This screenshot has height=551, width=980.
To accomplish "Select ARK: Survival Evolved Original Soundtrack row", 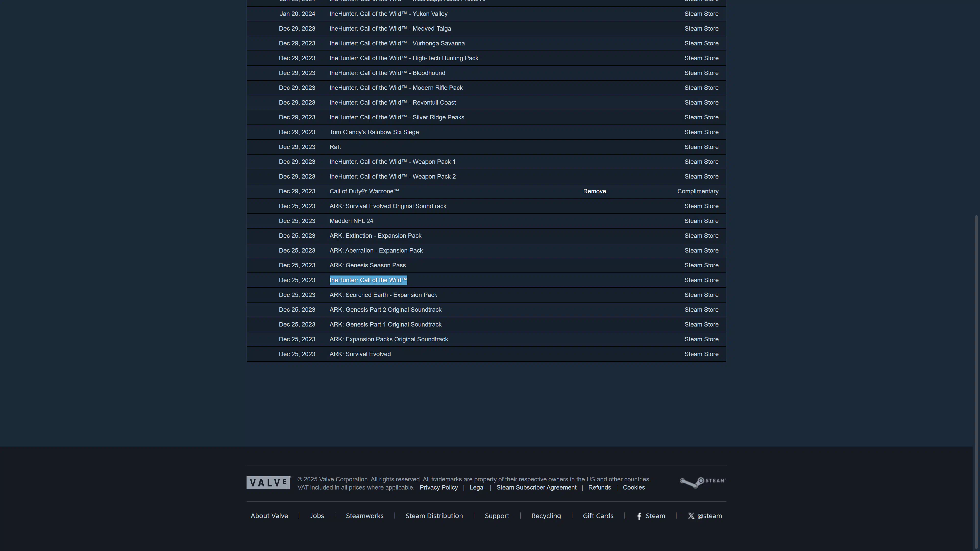I will [x=486, y=206].
